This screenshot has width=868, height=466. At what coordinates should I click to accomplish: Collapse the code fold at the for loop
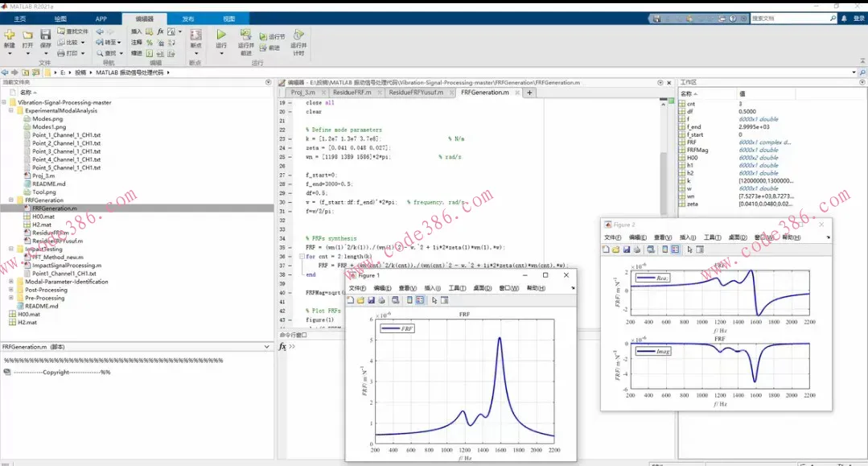pos(301,257)
